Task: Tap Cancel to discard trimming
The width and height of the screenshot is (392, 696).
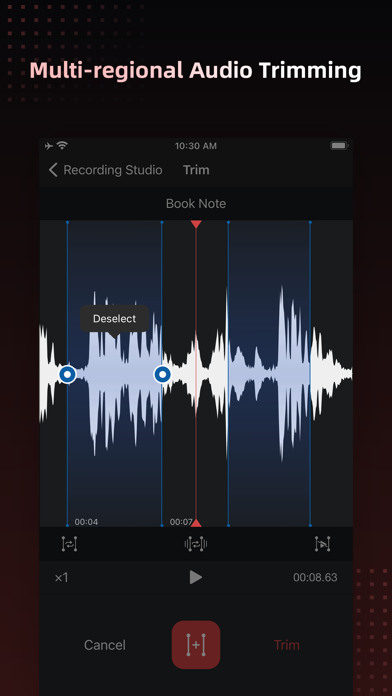Action: pos(105,645)
